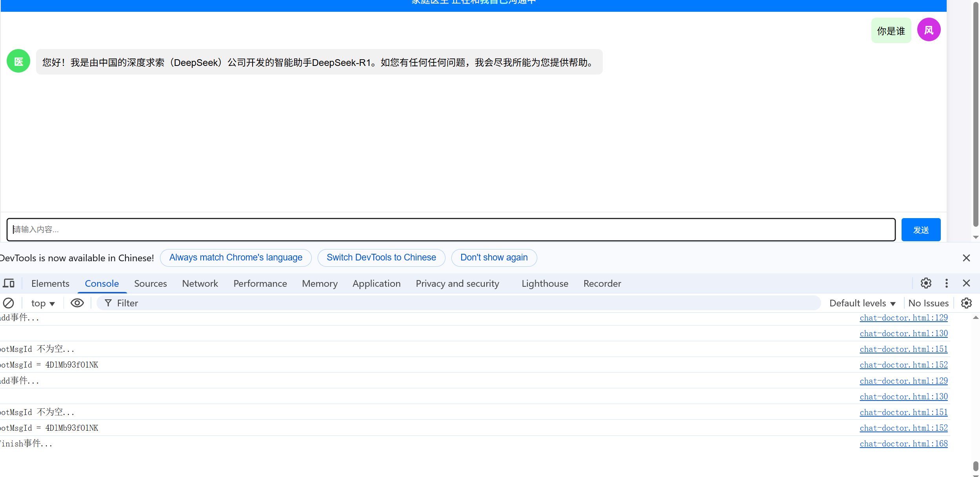The width and height of the screenshot is (980, 477).
Task: Switch to the Network tab
Action: click(200, 284)
